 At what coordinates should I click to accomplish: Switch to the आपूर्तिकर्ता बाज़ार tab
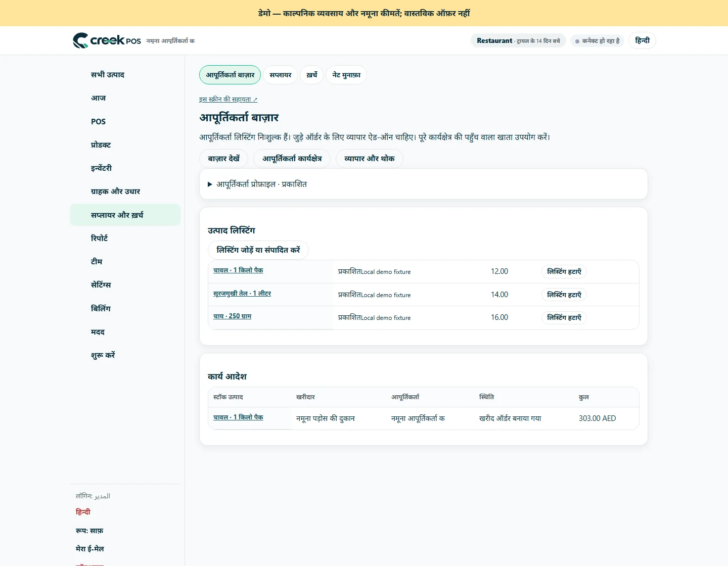(x=230, y=75)
